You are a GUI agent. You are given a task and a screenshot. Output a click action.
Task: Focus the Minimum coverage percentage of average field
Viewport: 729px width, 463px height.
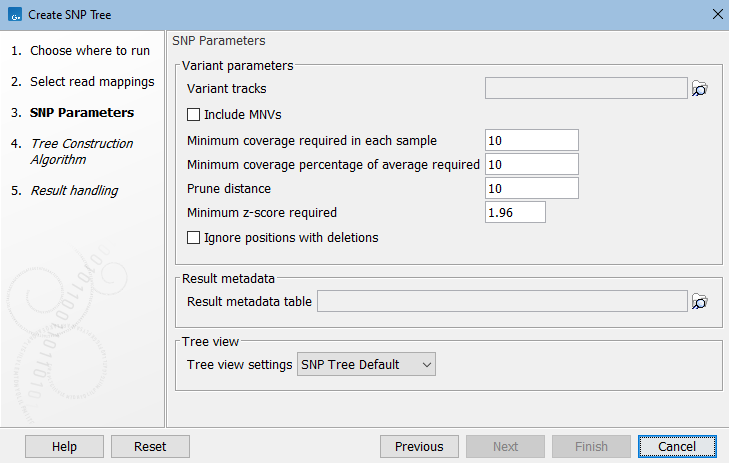[x=531, y=164]
